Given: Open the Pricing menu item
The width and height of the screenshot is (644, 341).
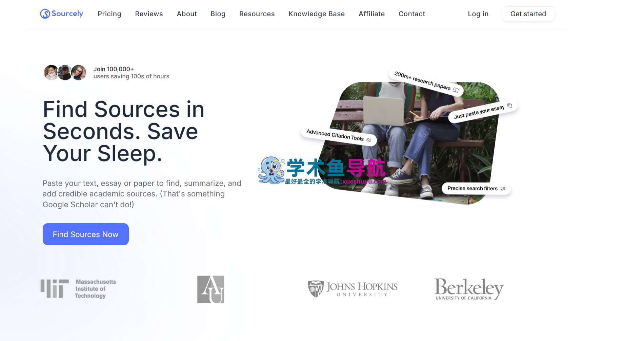Looking at the screenshot, I should (x=109, y=14).
